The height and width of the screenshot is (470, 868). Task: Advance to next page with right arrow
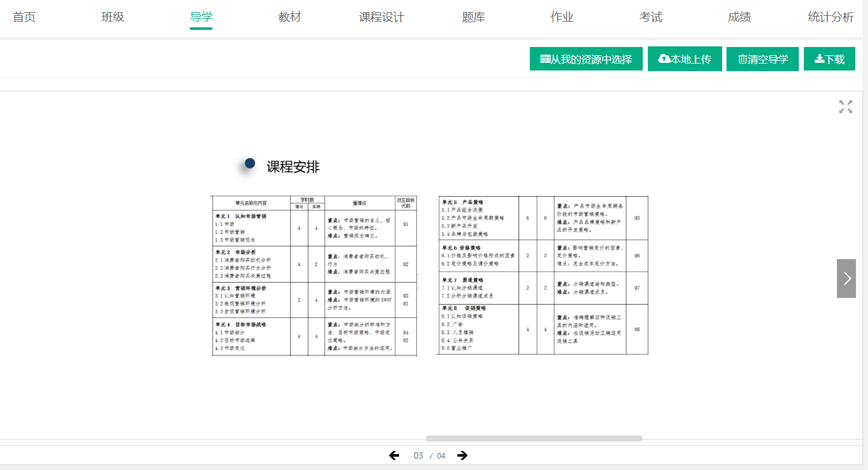click(463, 455)
